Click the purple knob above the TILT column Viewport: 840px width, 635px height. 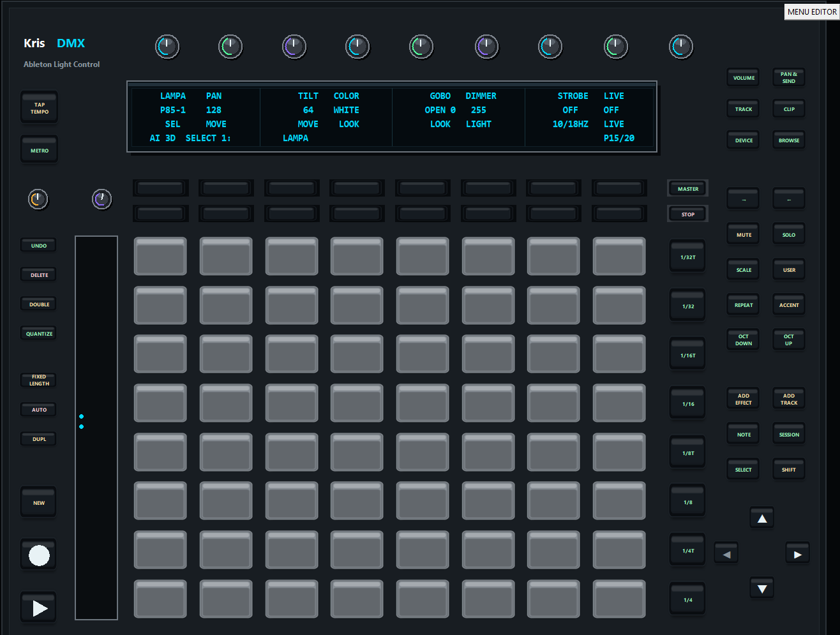pyautogui.click(x=294, y=47)
